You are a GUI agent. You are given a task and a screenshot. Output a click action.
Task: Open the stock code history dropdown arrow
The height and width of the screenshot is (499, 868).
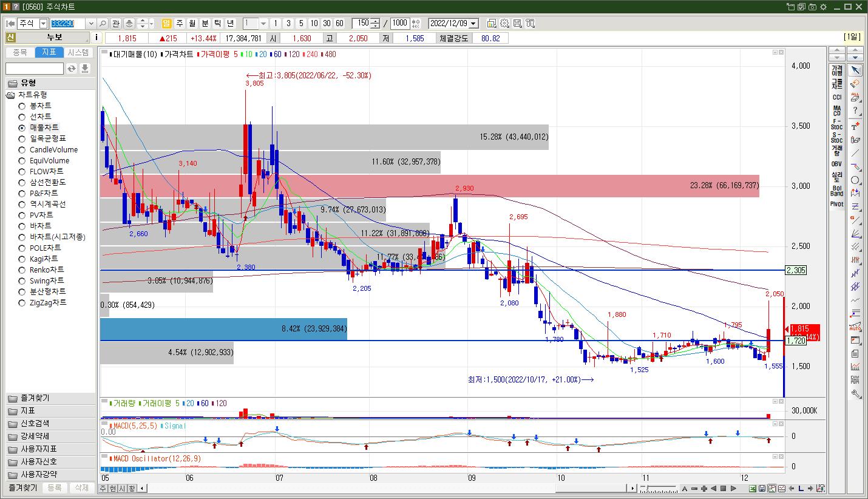click(91, 24)
